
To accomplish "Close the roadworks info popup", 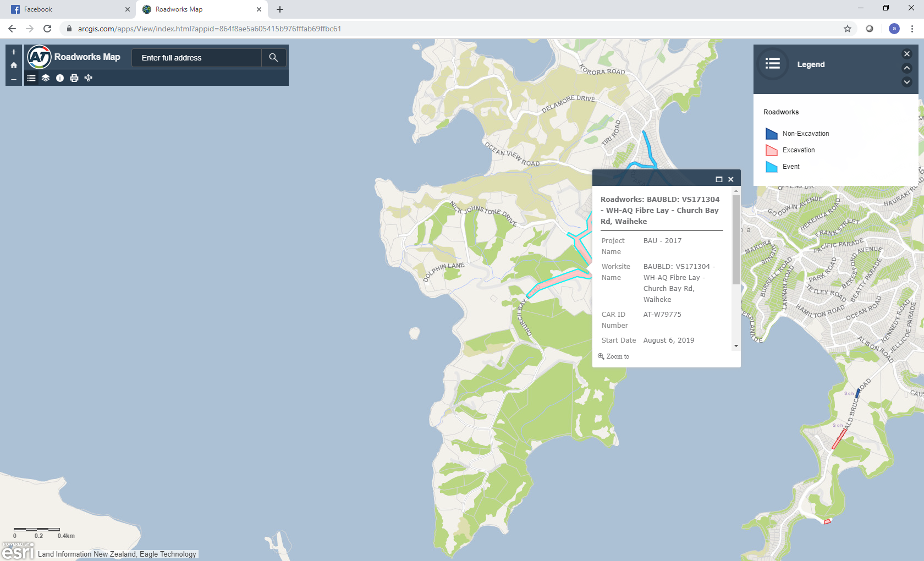I will pyautogui.click(x=731, y=179).
